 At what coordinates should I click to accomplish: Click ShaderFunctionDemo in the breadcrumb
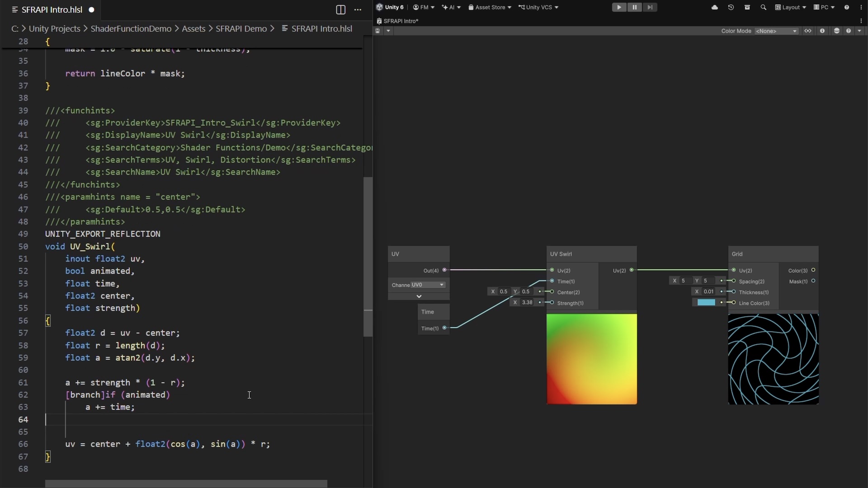(x=131, y=28)
